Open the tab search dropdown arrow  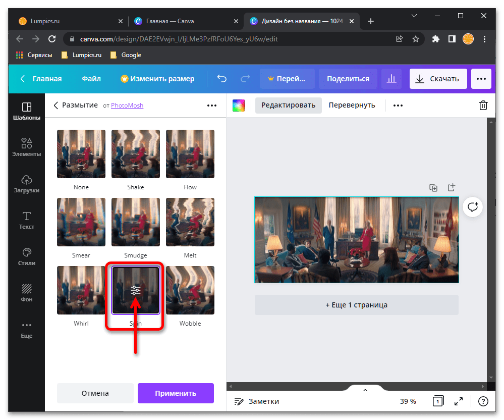[x=414, y=16]
